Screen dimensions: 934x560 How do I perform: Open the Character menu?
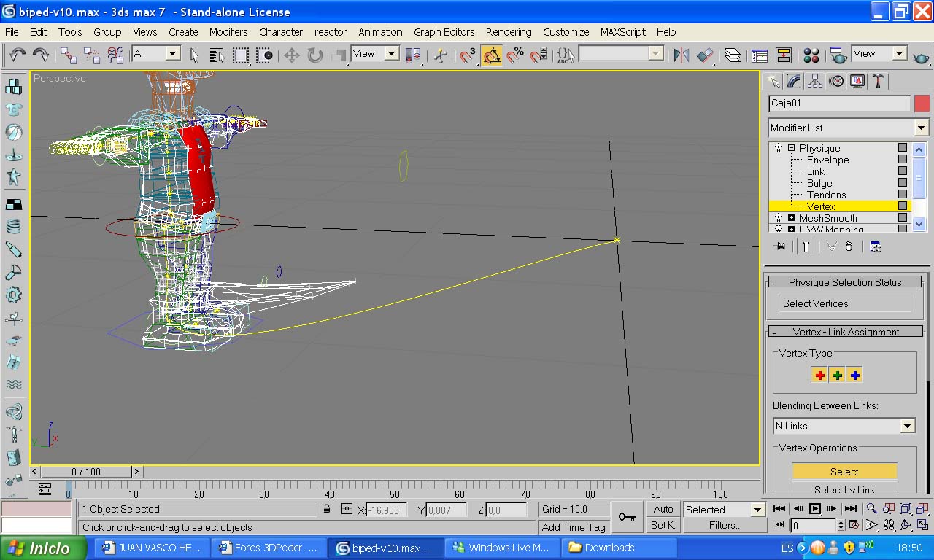pyautogui.click(x=281, y=32)
